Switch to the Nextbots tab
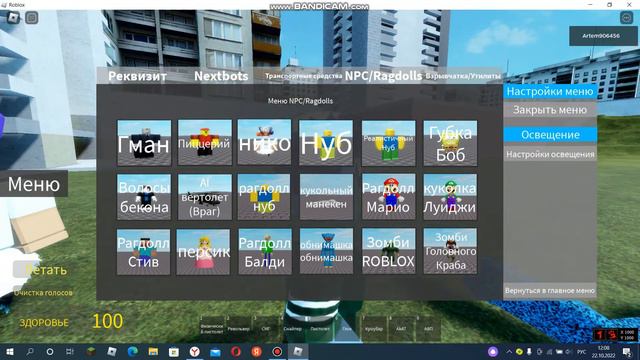 (221, 76)
